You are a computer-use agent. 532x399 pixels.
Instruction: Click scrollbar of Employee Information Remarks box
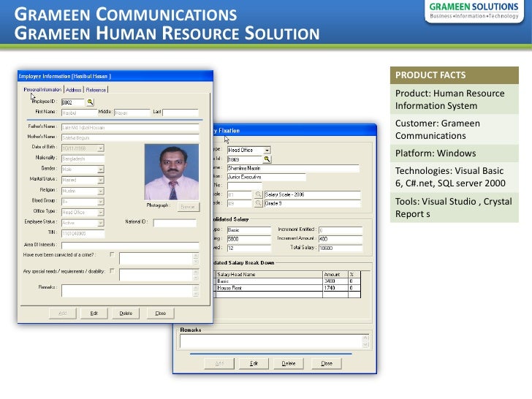pos(196,291)
